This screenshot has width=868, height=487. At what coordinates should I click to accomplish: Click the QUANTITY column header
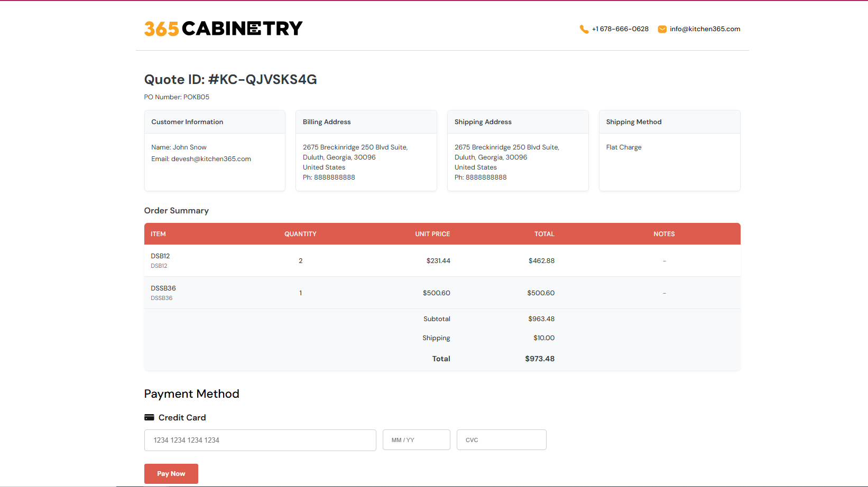(300, 234)
